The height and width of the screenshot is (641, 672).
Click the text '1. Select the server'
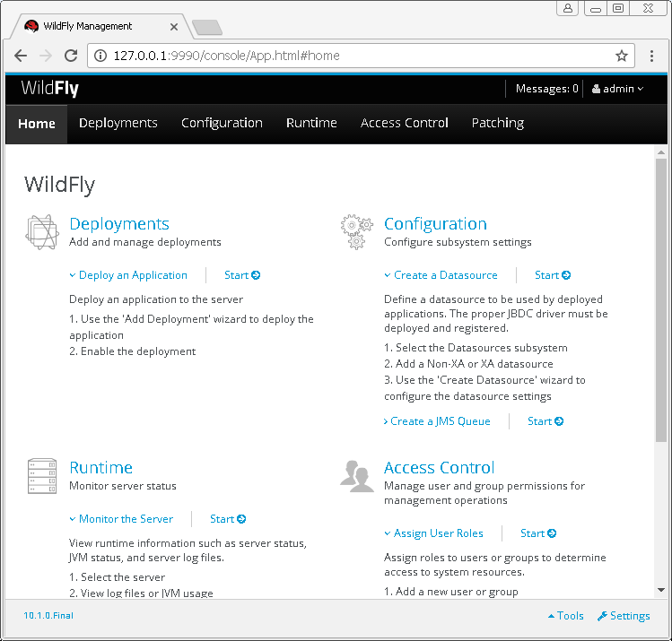(117, 577)
